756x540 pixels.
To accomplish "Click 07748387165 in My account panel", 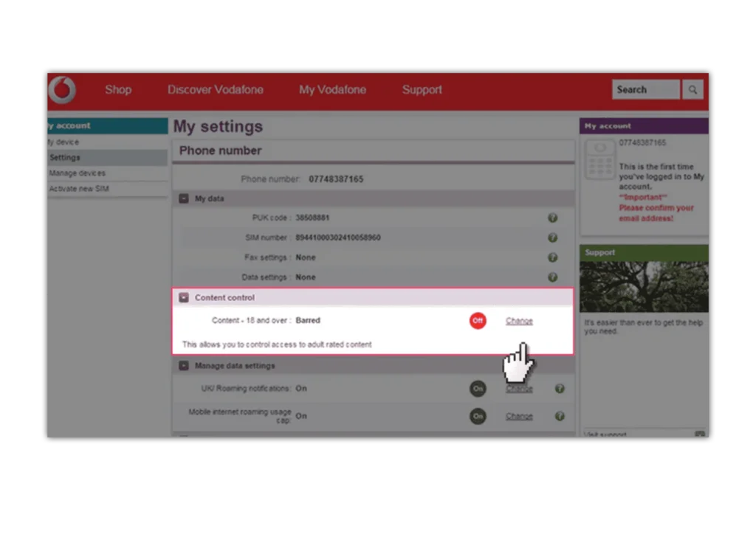I will click(x=642, y=142).
